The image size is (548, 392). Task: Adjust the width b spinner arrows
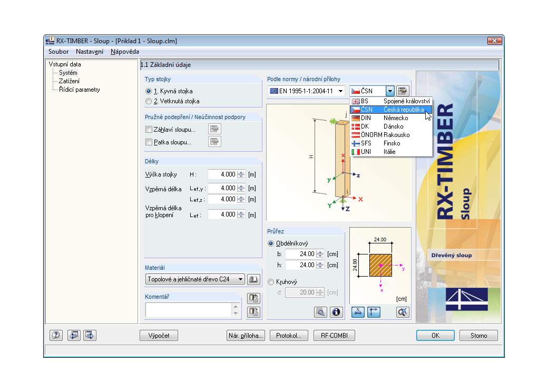pyautogui.click(x=320, y=254)
